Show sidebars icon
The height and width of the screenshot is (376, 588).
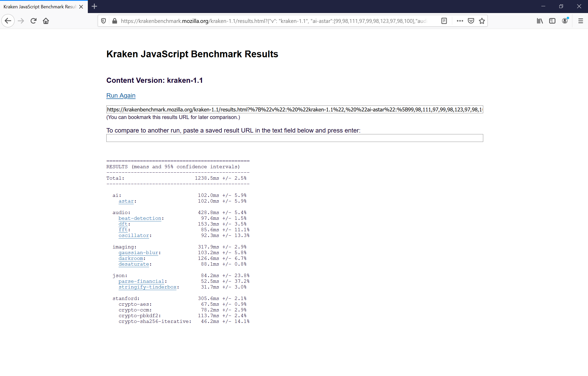[552, 21]
